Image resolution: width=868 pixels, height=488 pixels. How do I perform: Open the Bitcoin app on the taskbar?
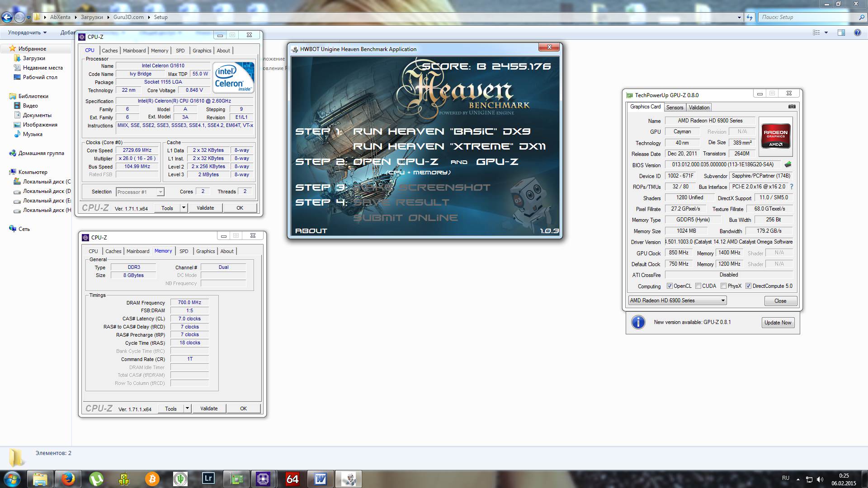(x=152, y=479)
